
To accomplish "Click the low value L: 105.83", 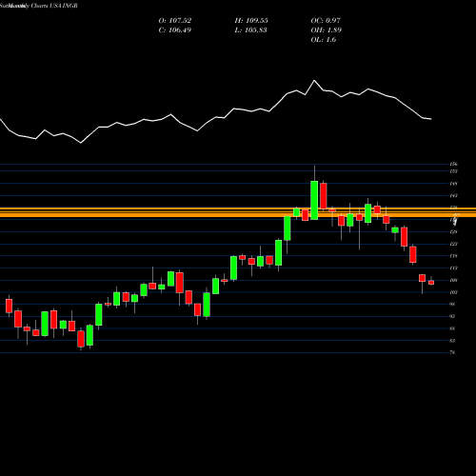I will pos(250,30).
